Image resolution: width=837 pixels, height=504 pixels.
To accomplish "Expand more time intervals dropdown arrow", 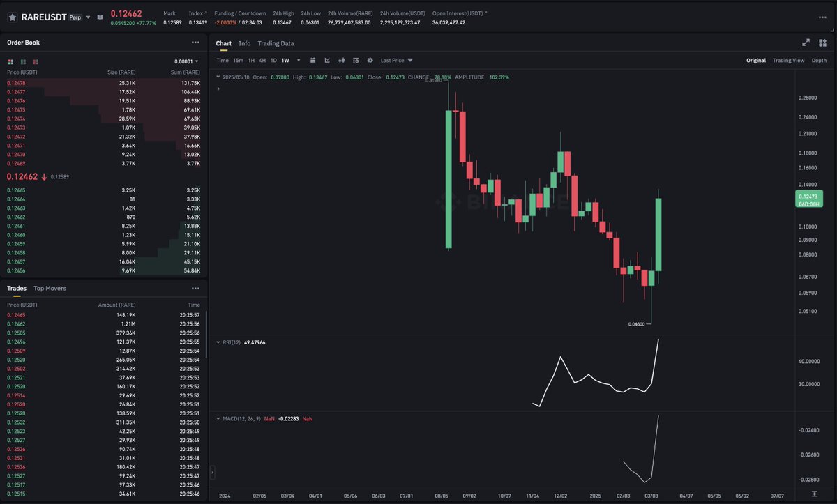I will click(299, 61).
